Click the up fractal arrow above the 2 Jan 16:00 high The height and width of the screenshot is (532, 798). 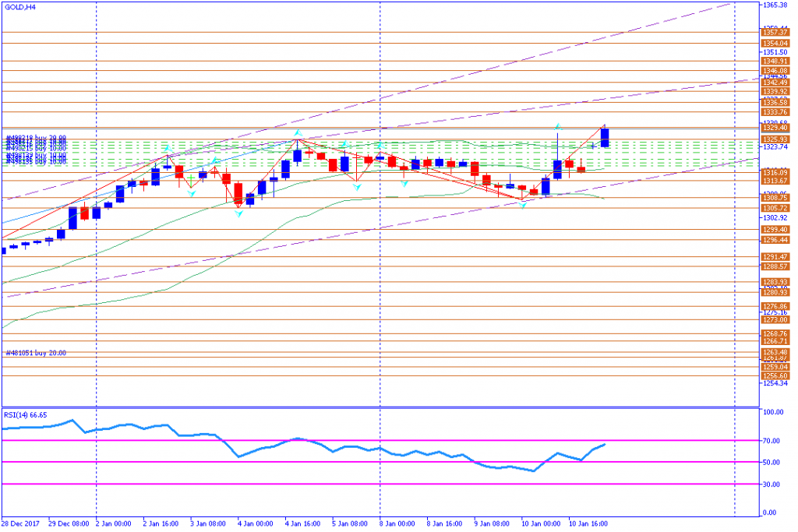click(x=168, y=149)
